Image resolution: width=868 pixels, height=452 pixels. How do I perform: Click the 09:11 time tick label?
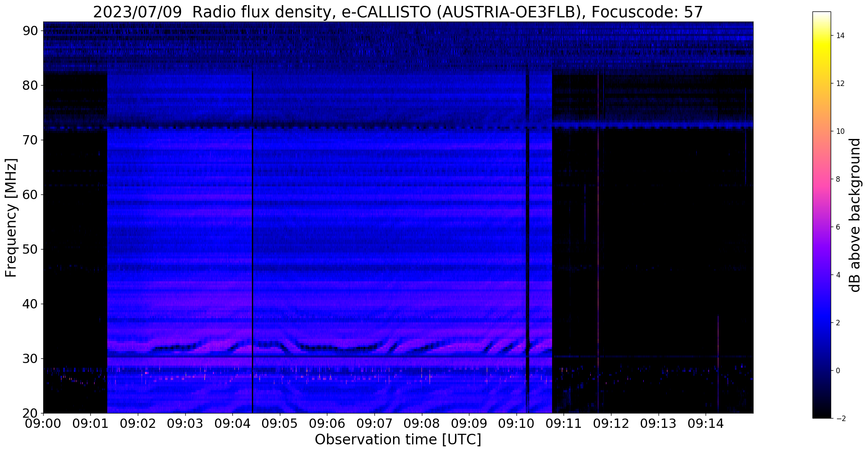564,424
